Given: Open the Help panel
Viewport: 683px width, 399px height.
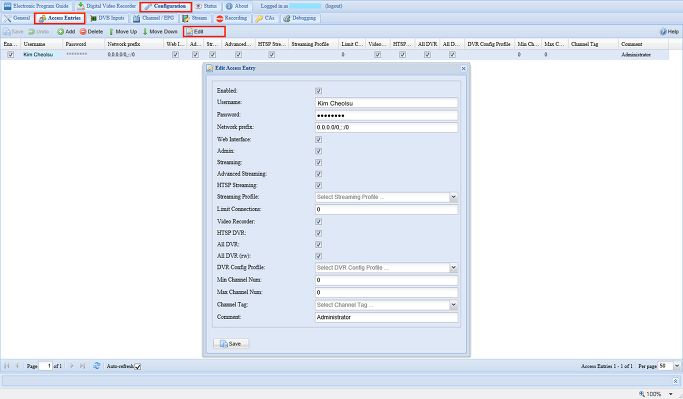Looking at the screenshot, I should 669,31.
